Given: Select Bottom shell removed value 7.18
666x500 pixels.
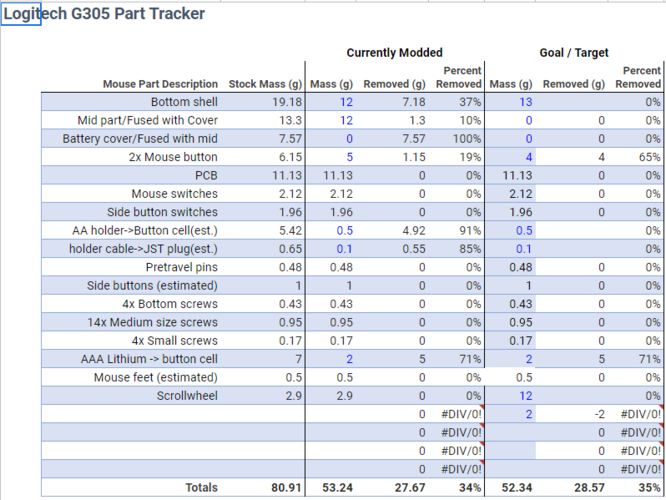Looking at the screenshot, I should [x=414, y=102].
